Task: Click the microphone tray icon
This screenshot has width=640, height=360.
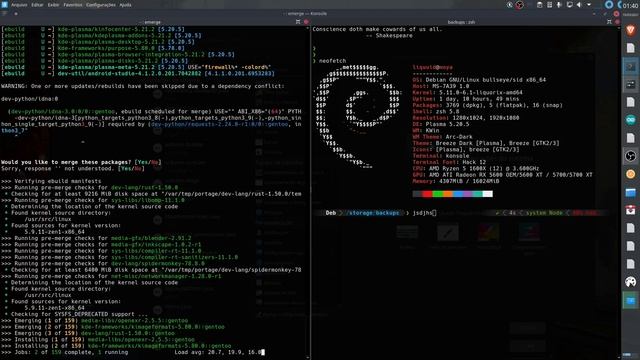Action: (x=559, y=5)
